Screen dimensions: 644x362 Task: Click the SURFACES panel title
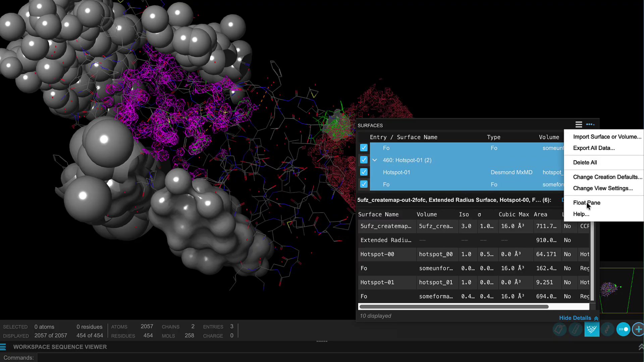point(370,125)
